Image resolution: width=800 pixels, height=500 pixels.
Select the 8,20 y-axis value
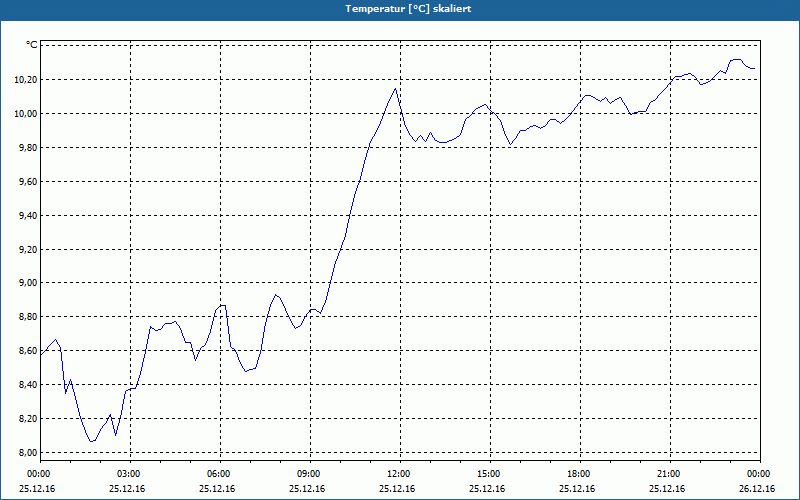point(28,418)
